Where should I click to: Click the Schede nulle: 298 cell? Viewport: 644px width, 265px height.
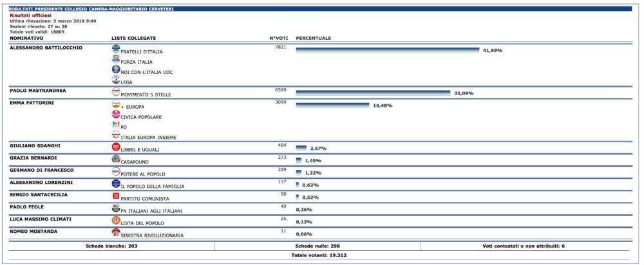(317, 246)
